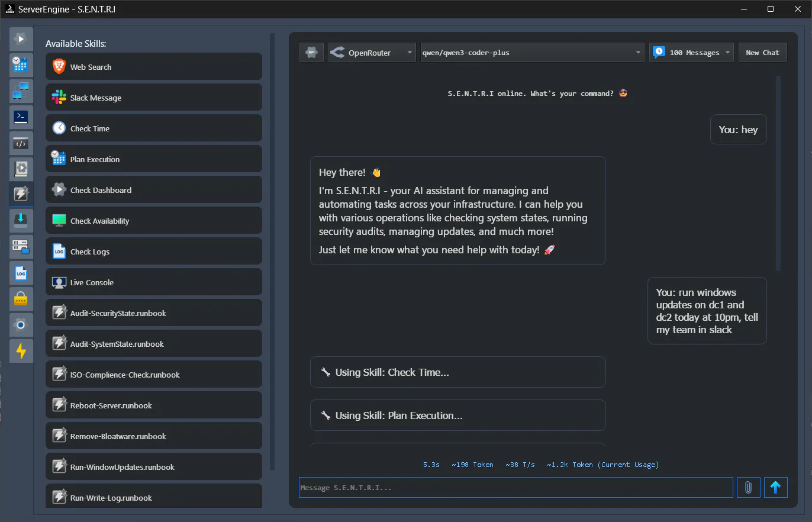Image resolution: width=812 pixels, height=522 pixels.
Task: Click the play/run icon at the sidebar top
Action: (21, 38)
